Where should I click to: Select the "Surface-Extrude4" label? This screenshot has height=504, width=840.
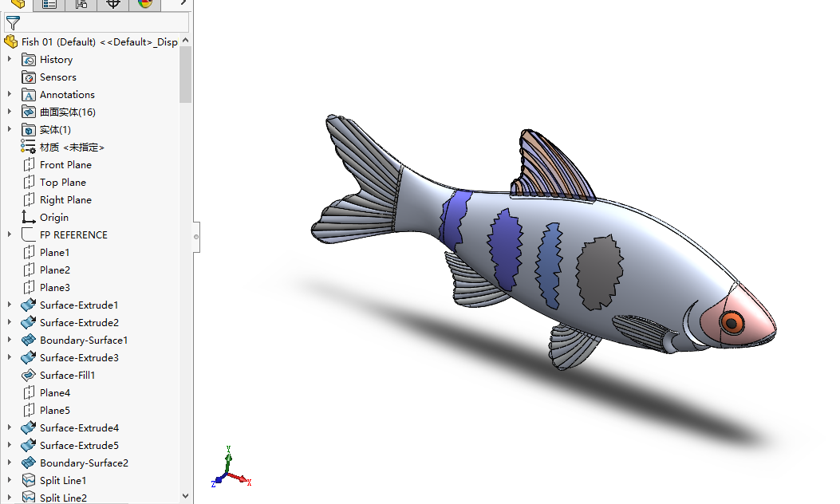pyautogui.click(x=79, y=428)
